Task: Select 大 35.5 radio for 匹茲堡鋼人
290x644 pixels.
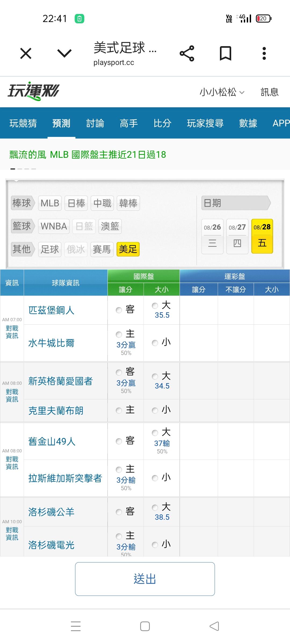Action: click(155, 306)
